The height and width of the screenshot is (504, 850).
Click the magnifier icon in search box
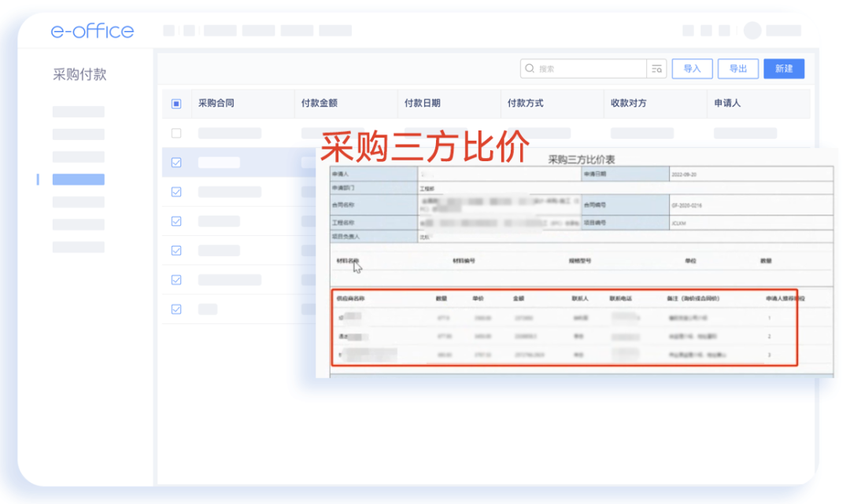tap(530, 68)
